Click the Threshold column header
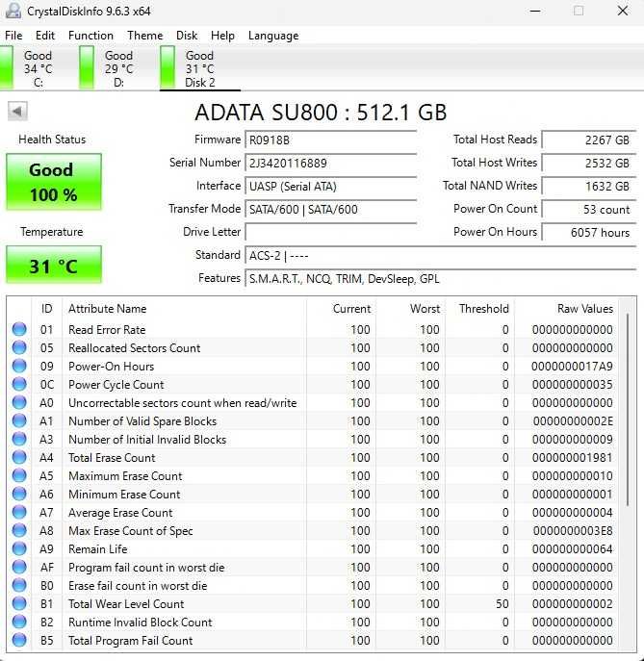The height and width of the screenshot is (661, 644). click(x=479, y=309)
